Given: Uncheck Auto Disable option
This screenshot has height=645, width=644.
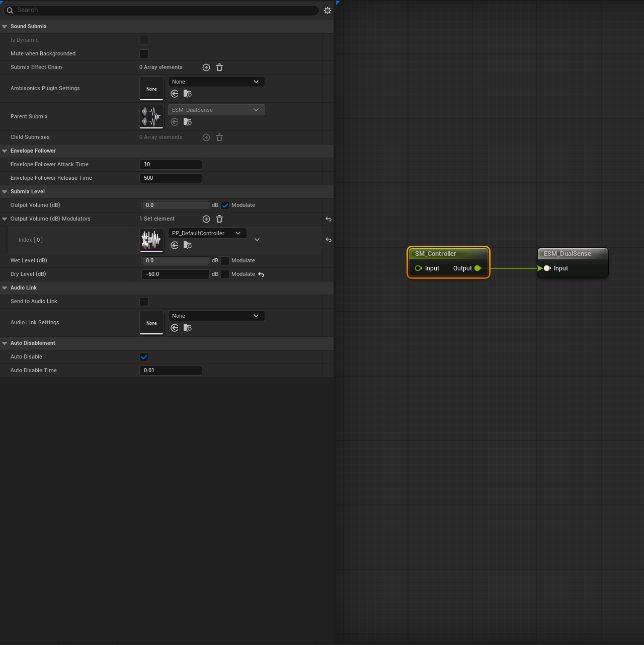Looking at the screenshot, I should 144,357.
